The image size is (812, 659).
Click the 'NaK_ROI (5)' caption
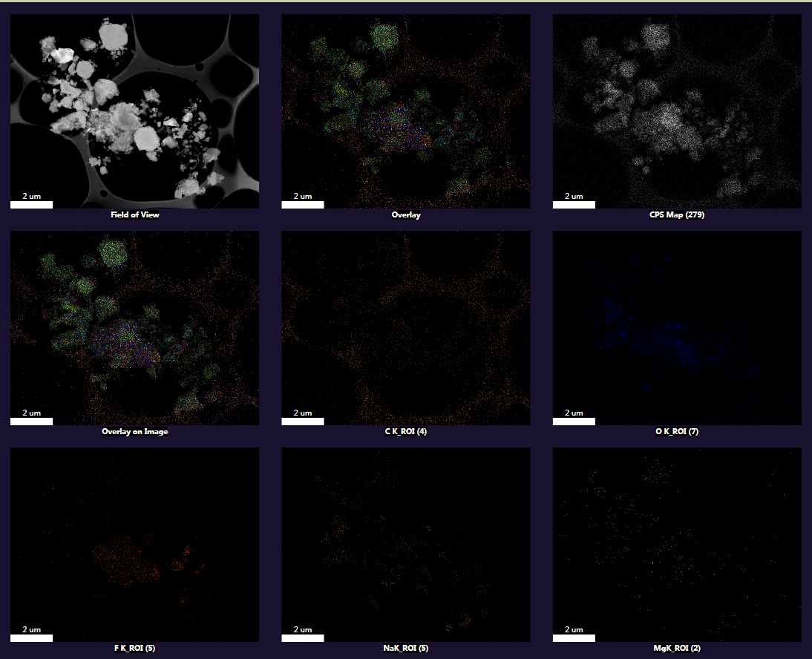point(406,648)
